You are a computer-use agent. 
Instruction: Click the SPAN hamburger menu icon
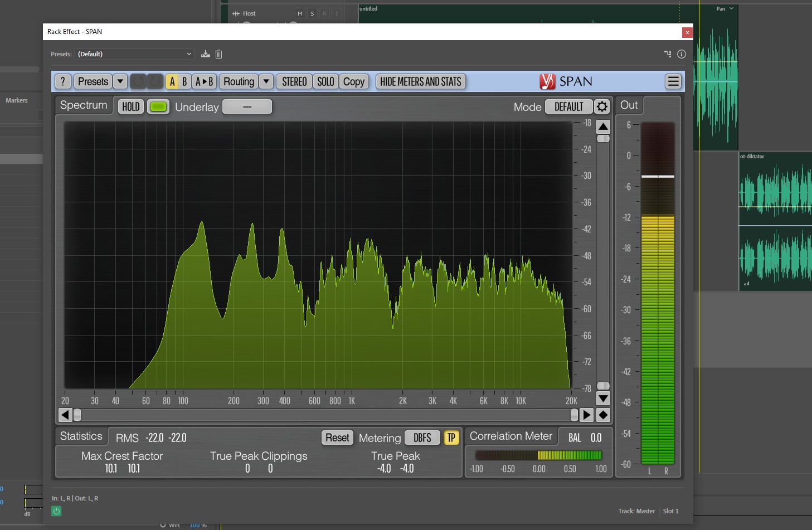point(673,82)
